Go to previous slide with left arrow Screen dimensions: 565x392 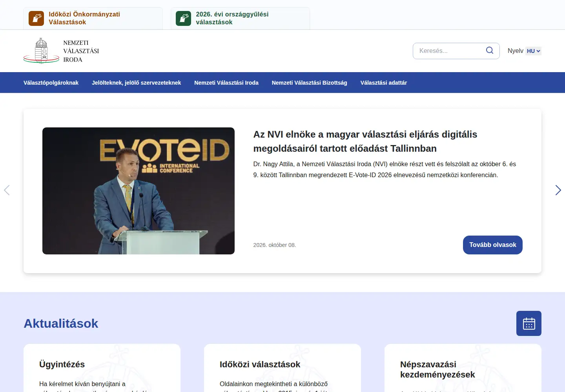coord(7,190)
